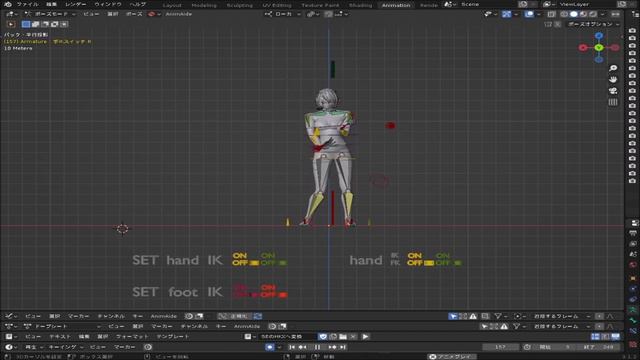
Task: Click the blue Z axis gizmo
Action: point(599,36)
